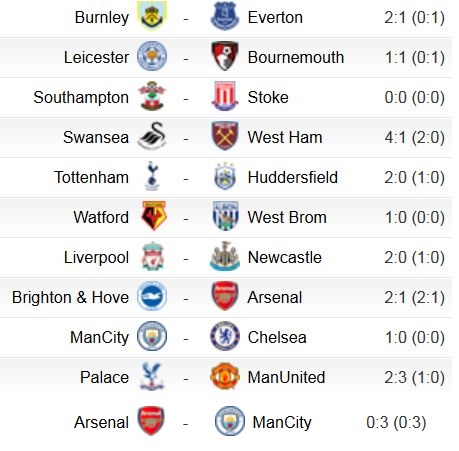Screen dimensions: 459x451
Task: Open the Brighton & Hove badge
Action: click(x=152, y=296)
